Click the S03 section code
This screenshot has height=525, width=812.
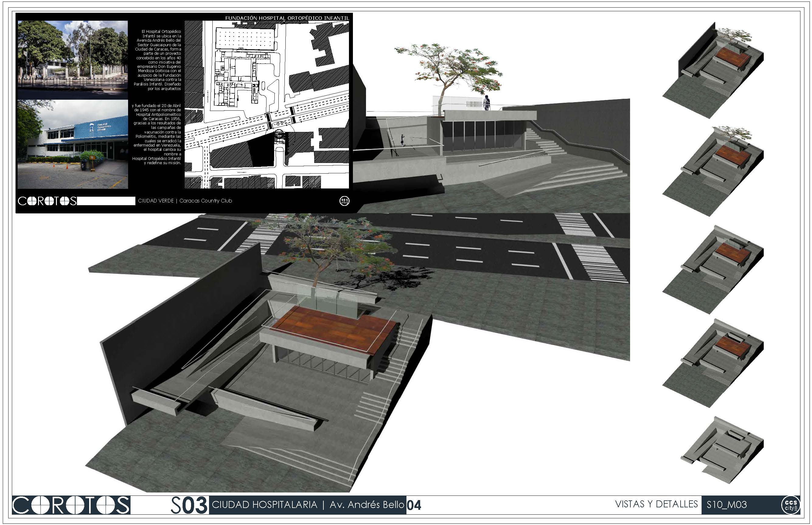pyautogui.click(x=189, y=505)
